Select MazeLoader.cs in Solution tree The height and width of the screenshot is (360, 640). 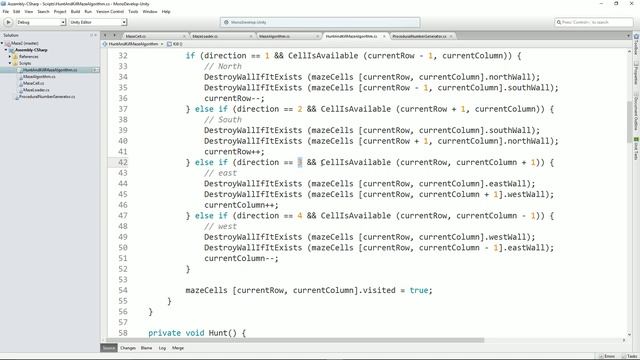pos(36,90)
